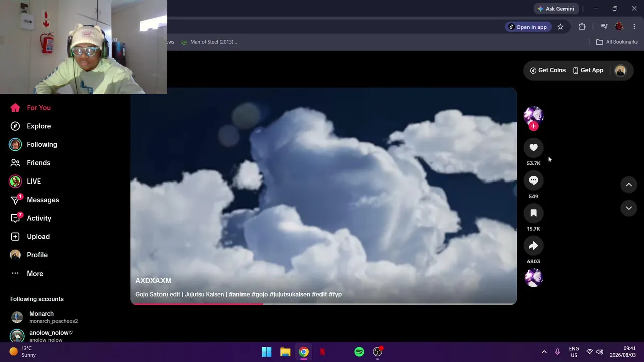The width and height of the screenshot is (644, 362).
Task: Open the weather widget showing 13°C
Action: click(23, 352)
